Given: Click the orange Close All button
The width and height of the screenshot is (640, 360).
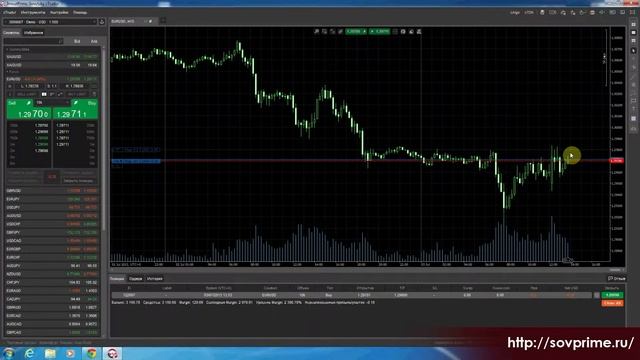Looking at the screenshot, I should (612, 303).
